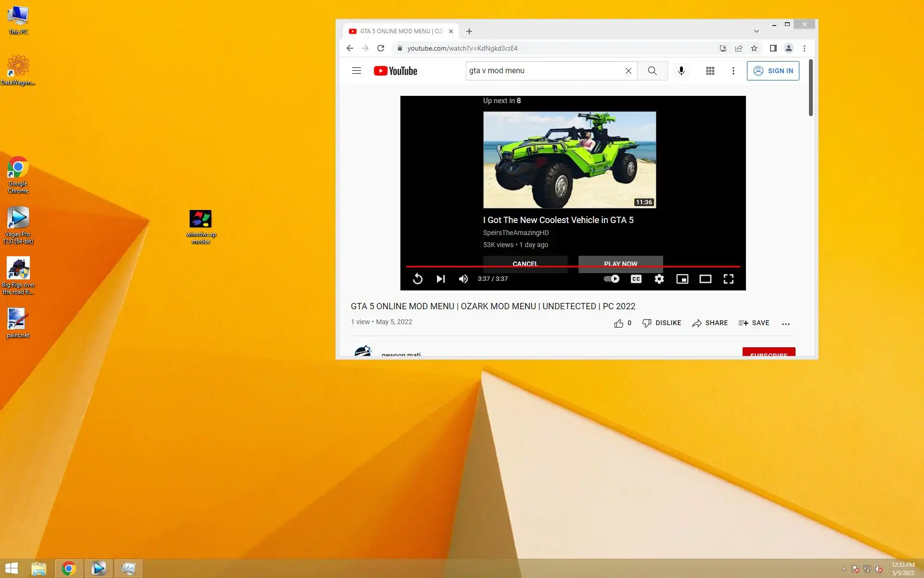
Task: Open the windows xp modee desktop icon
Action: coord(201,220)
